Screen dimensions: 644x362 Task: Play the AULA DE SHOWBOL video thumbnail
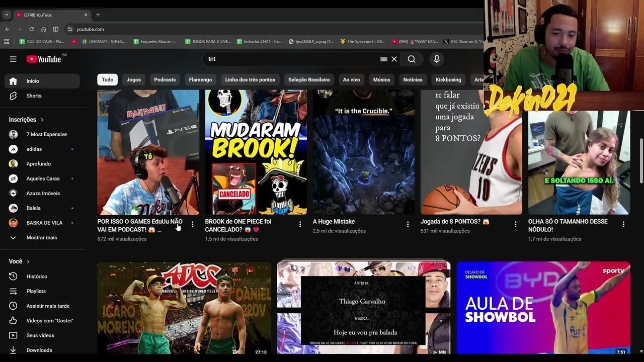(x=543, y=308)
